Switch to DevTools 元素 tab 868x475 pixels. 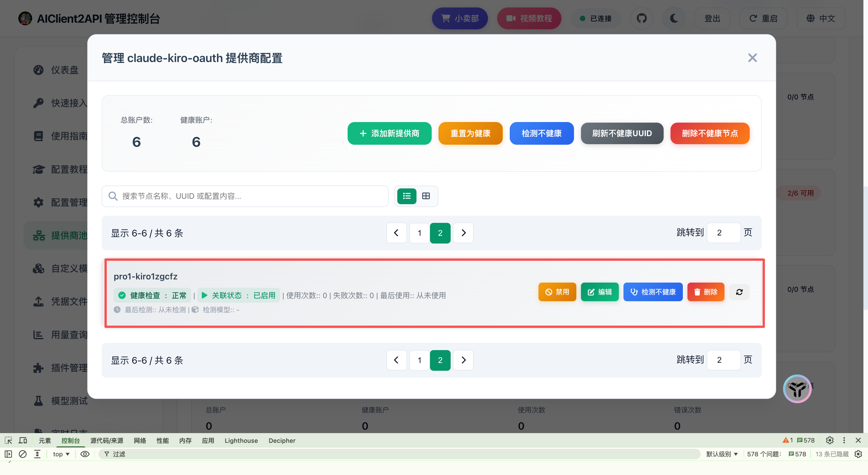(x=44, y=441)
